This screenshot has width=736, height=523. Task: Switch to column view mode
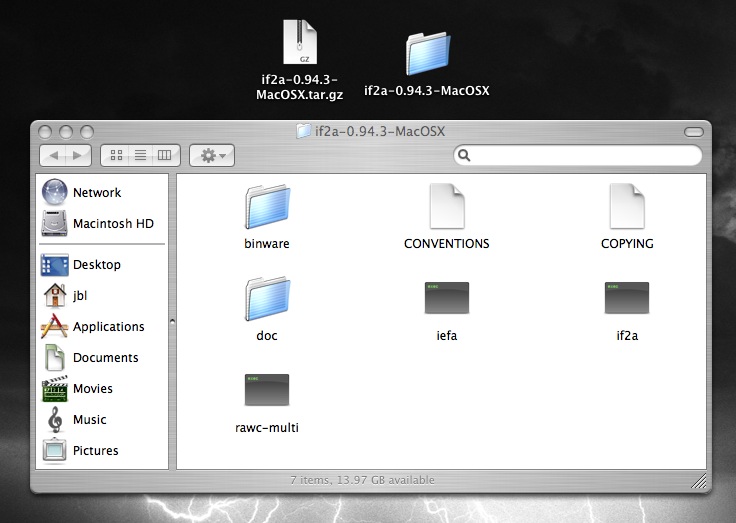tap(165, 155)
